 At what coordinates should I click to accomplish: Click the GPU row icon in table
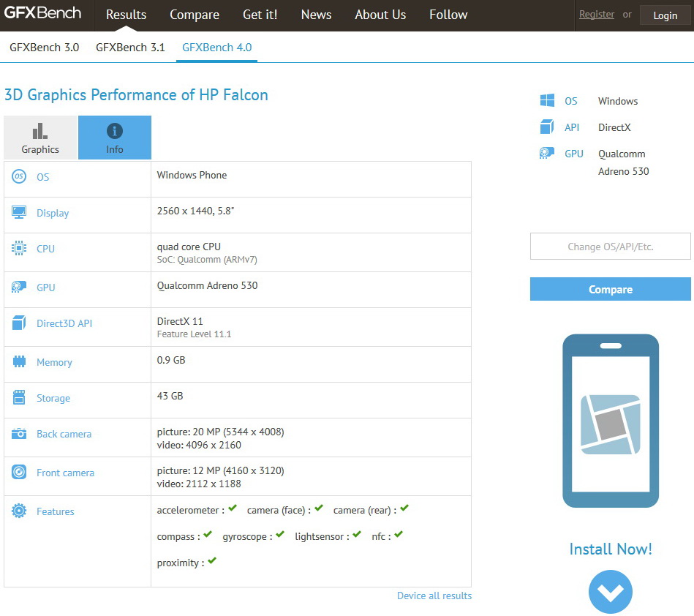coord(18,287)
